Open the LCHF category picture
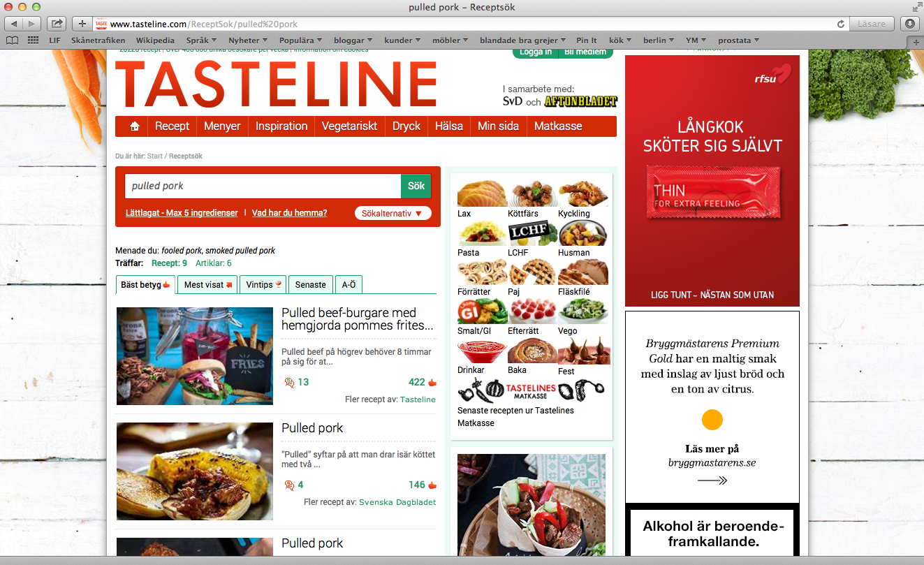 click(x=533, y=233)
